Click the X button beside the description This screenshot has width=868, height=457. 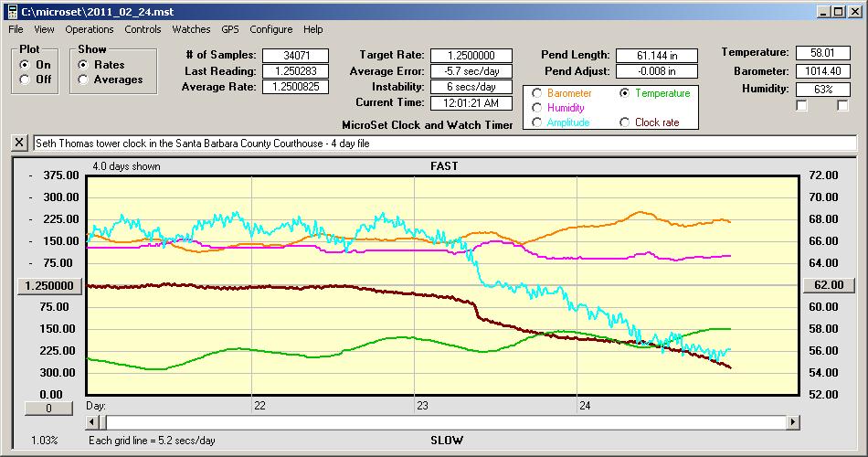[x=19, y=143]
